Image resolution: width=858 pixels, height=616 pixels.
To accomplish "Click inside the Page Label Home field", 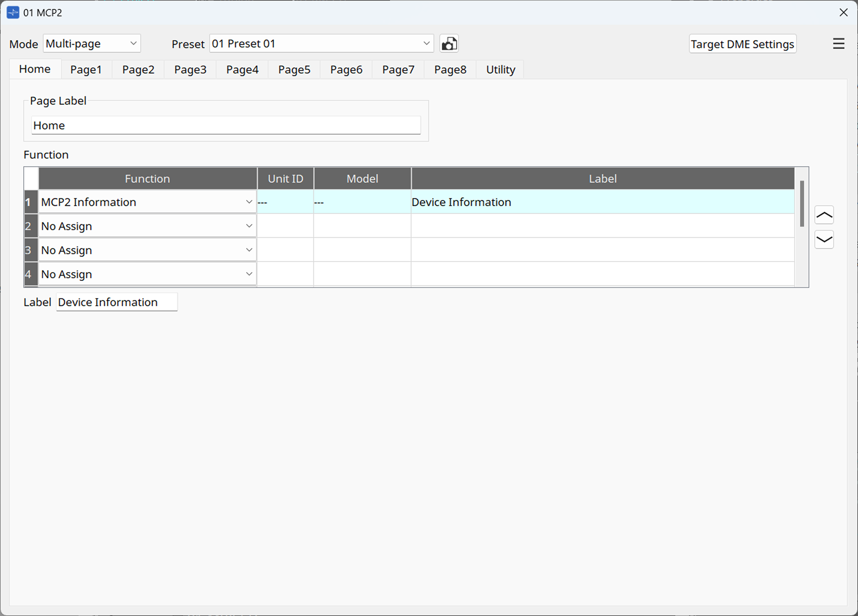I will coord(226,125).
